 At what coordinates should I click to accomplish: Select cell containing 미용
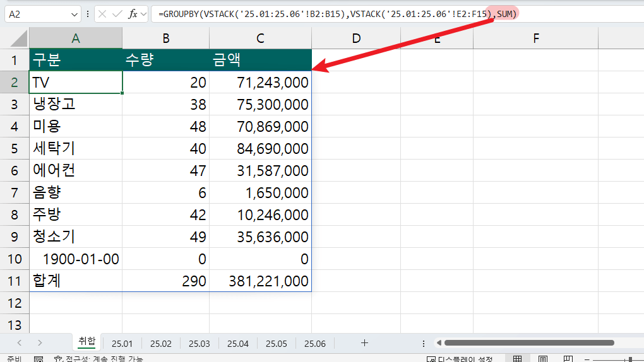[x=76, y=126]
